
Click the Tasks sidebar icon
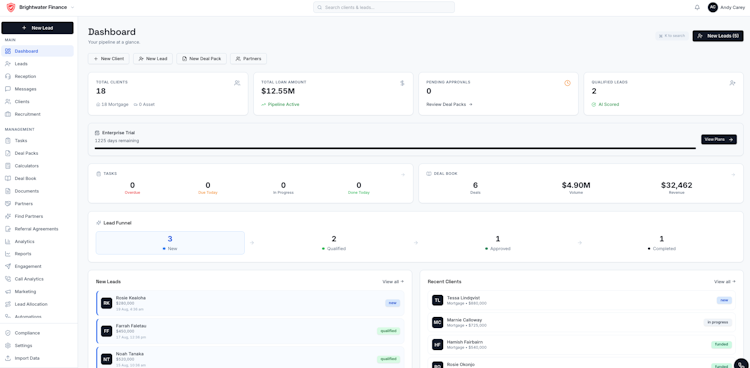[8, 141]
